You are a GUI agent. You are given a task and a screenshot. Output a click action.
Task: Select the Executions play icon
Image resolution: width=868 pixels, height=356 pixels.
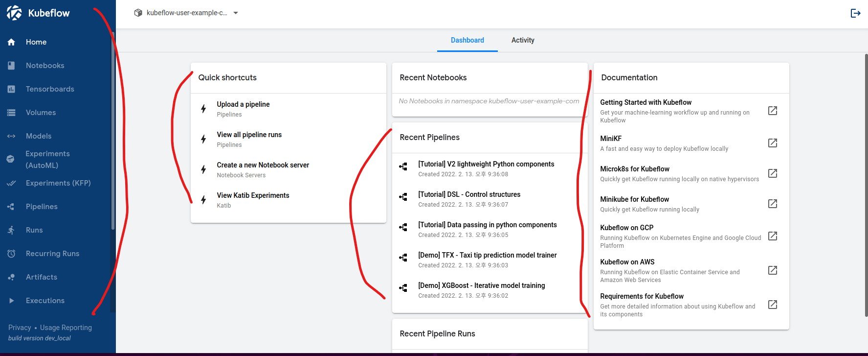pyautogui.click(x=11, y=301)
